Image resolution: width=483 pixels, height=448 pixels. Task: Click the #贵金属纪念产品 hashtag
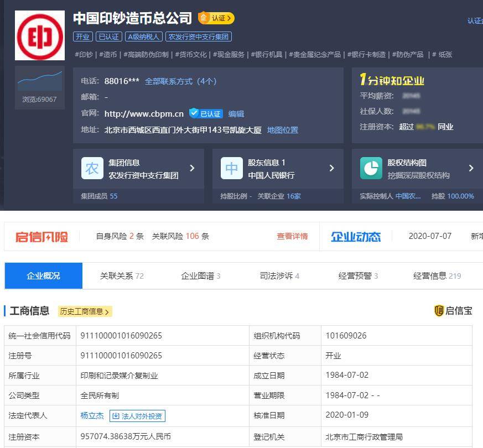pyautogui.click(x=315, y=55)
